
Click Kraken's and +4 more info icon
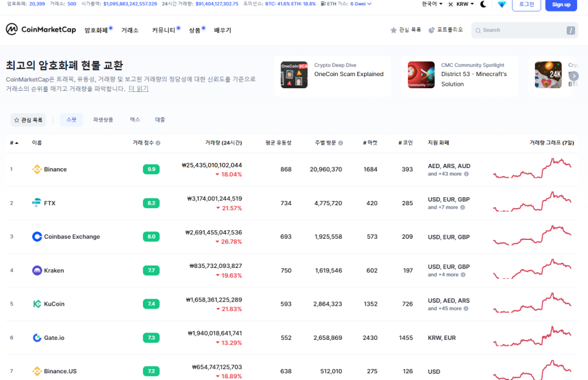(x=463, y=275)
